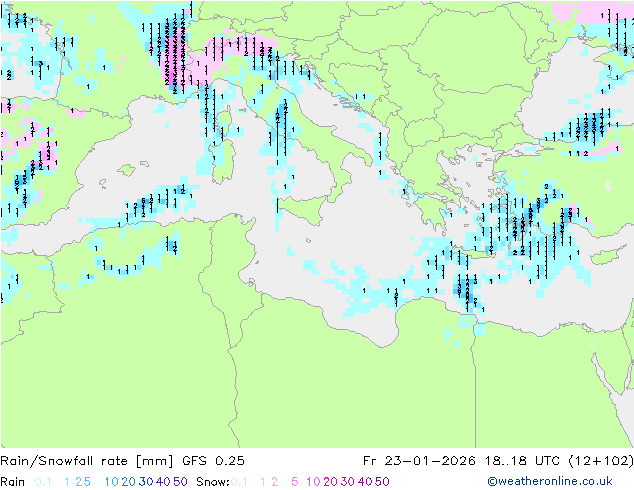The width and height of the screenshot is (634, 490).
Task: Click the 'Fr 23-01-2026' date label
Action: (419, 461)
